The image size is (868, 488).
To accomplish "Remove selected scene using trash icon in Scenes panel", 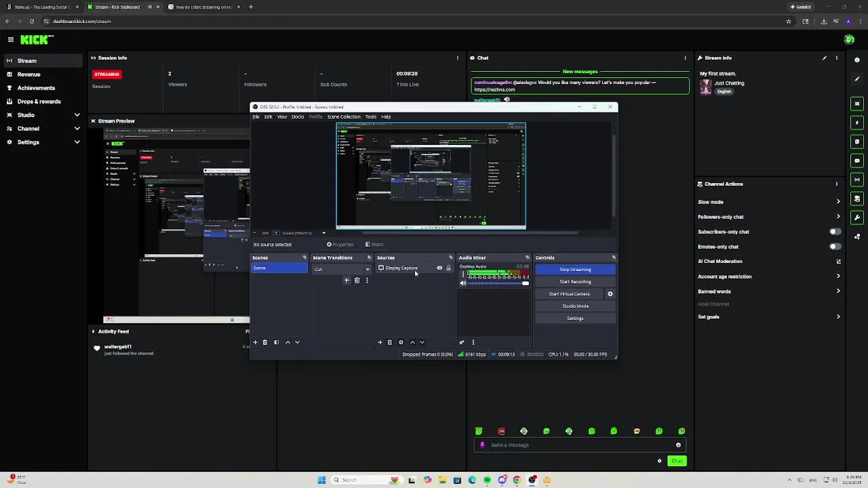I will (265, 342).
